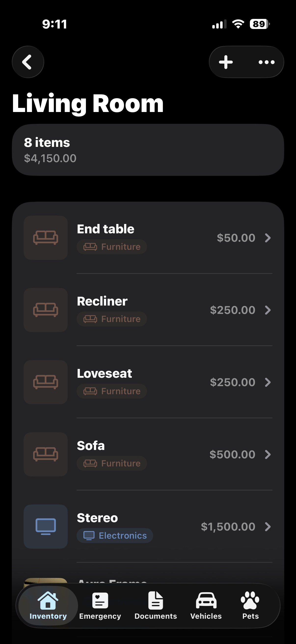Switch to the Documents tab
Screen dimensions: 296x644
[156, 605]
